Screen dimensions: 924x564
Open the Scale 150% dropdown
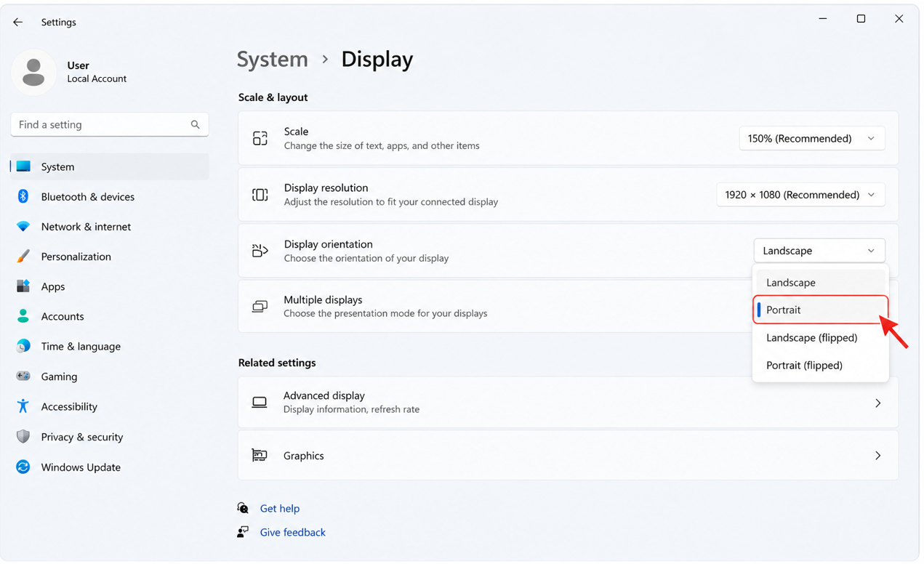coord(812,138)
